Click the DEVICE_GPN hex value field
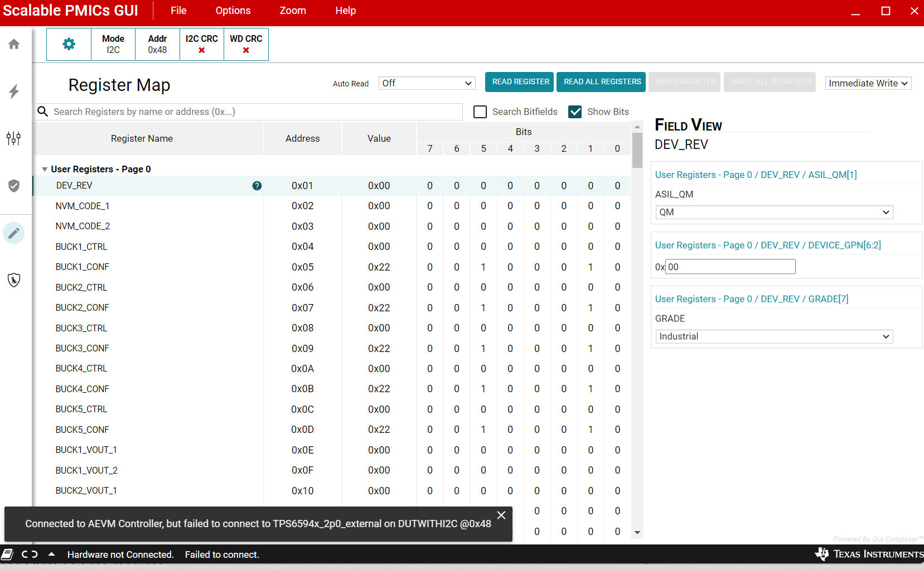The height and width of the screenshot is (569, 924). 731,267
